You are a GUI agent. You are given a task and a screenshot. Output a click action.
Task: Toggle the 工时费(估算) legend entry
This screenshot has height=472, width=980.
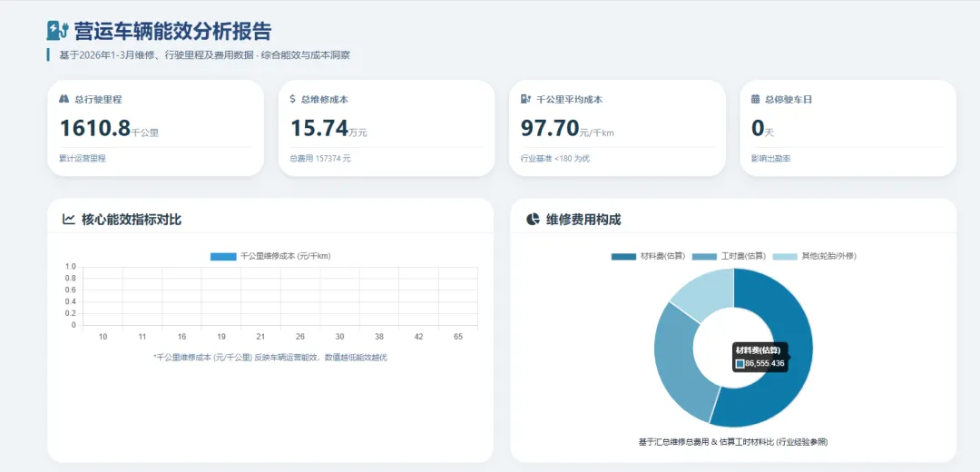(729, 256)
